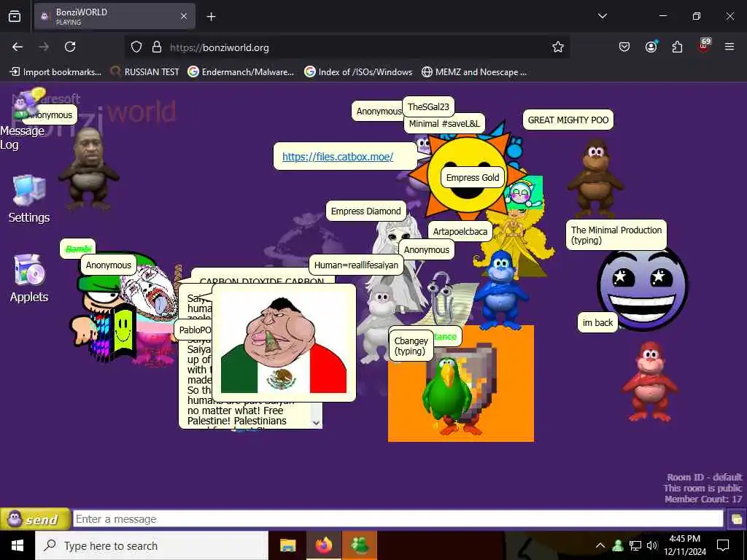
Task: Click the yellow Send button
Action: click(35, 519)
